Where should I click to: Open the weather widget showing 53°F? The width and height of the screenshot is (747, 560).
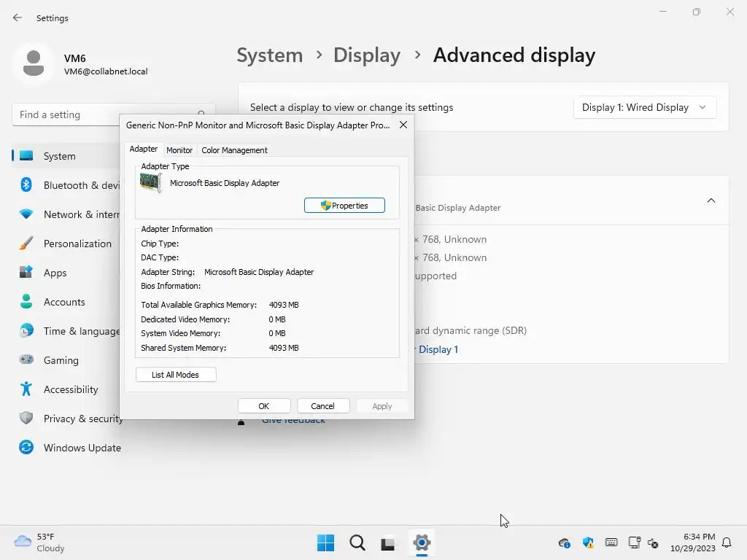(x=39, y=542)
